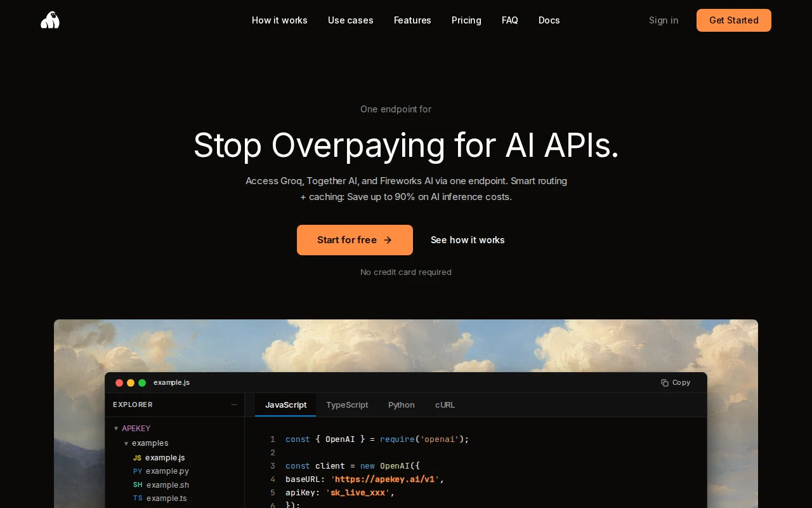Click the 'https://apekey.ai/v1' URL string

click(x=385, y=479)
